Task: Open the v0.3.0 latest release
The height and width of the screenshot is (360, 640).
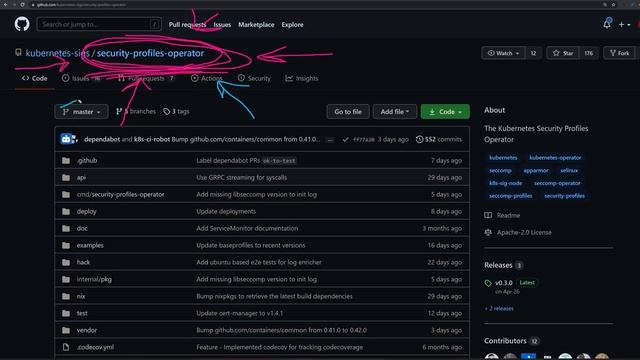Action: tap(504, 282)
